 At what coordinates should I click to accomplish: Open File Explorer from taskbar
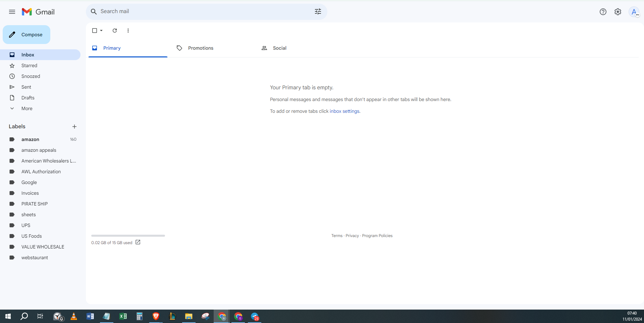tap(189, 316)
